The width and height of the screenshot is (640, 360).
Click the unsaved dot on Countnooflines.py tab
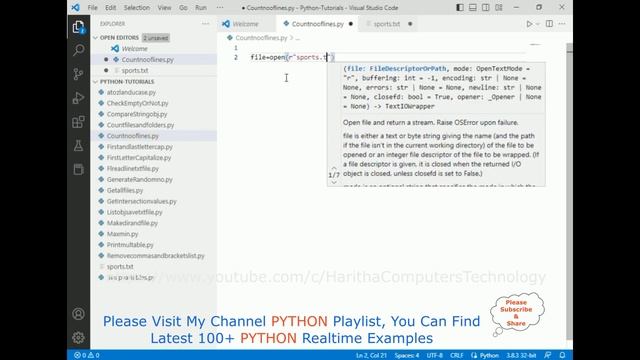[351, 24]
